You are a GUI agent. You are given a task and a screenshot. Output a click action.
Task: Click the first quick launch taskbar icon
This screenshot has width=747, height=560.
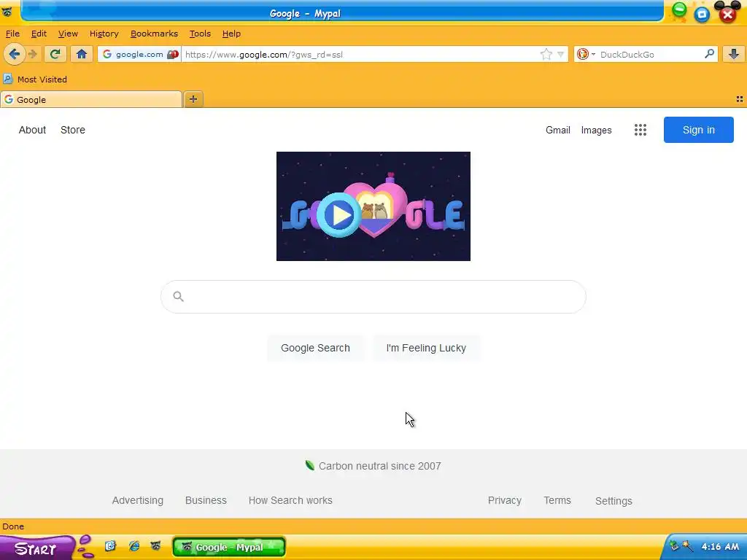(111, 546)
